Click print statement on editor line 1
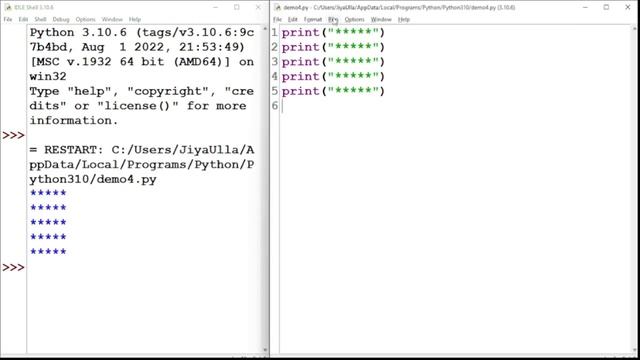 point(333,32)
